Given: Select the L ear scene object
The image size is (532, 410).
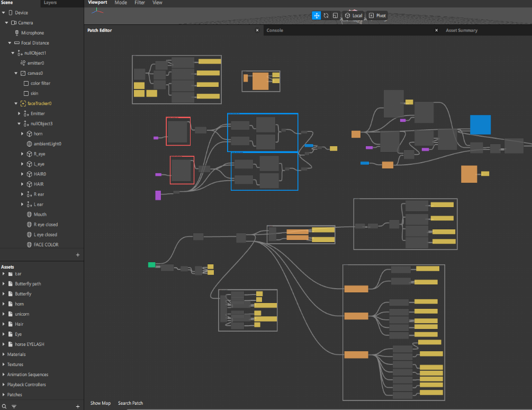Looking at the screenshot, I should coord(38,204).
